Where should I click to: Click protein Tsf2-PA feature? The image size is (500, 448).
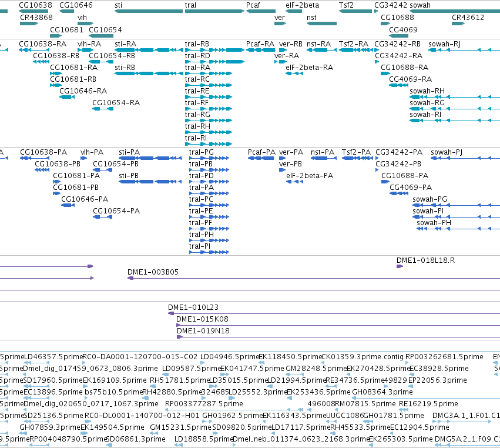click(357, 158)
